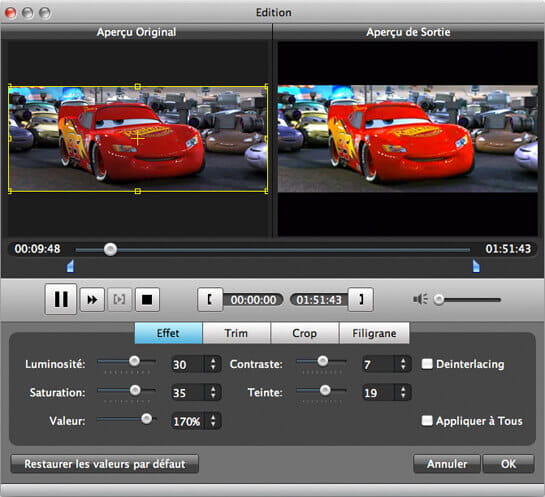The width and height of the screenshot is (545, 497).
Task: Click the Contraste value field showing 7
Action: (x=378, y=364)
